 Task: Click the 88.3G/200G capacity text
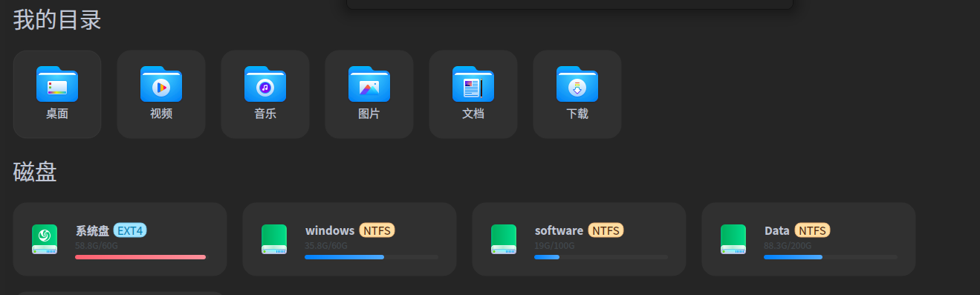(788, 246)
